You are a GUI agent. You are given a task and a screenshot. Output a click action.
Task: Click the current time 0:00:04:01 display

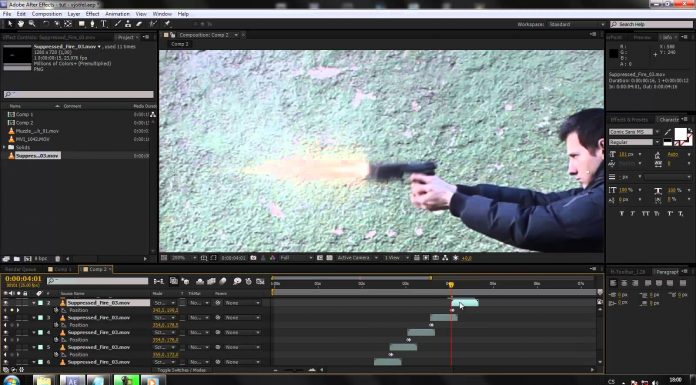click(x=23, y=279)
